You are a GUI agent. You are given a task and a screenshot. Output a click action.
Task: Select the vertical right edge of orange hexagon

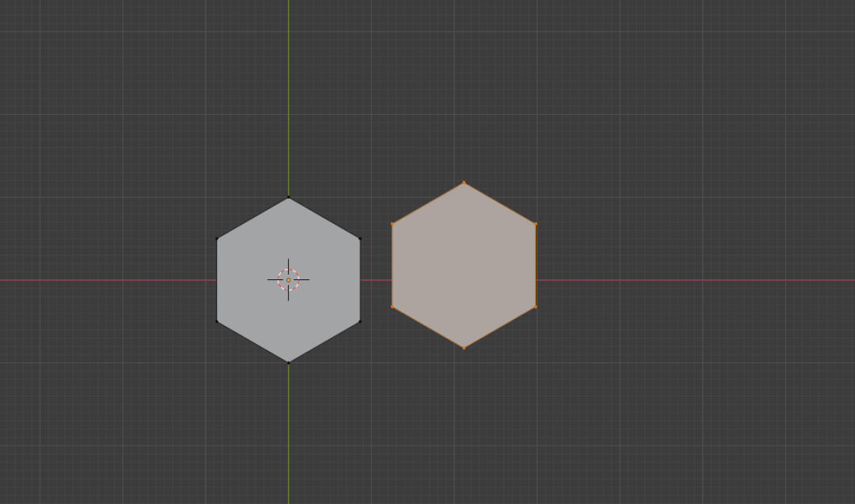tap(535, 265)
